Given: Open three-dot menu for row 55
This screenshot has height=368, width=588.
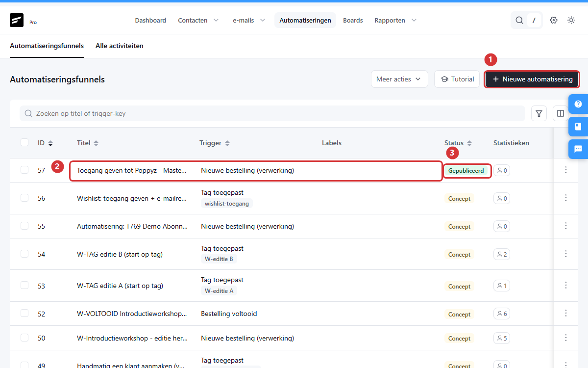Looking at the screenshot, I should click(x=566, y=226).
